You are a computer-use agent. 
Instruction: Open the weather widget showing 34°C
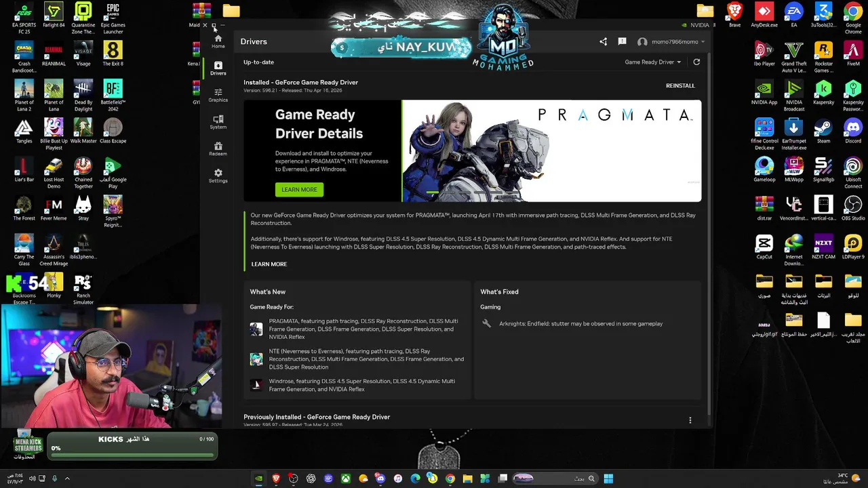pos(841,479)
